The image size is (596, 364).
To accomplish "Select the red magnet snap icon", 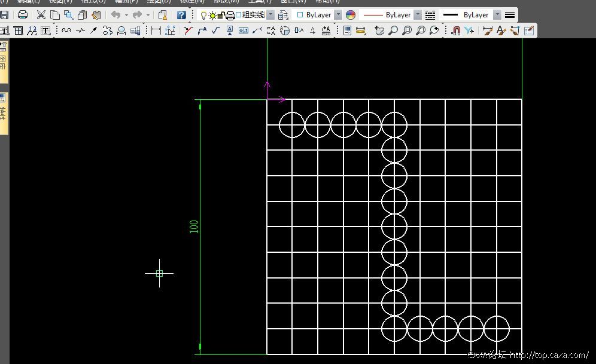I will 455,30.
